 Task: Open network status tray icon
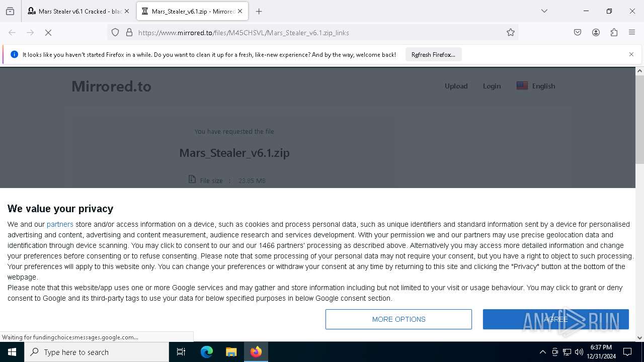click(567, 352)
